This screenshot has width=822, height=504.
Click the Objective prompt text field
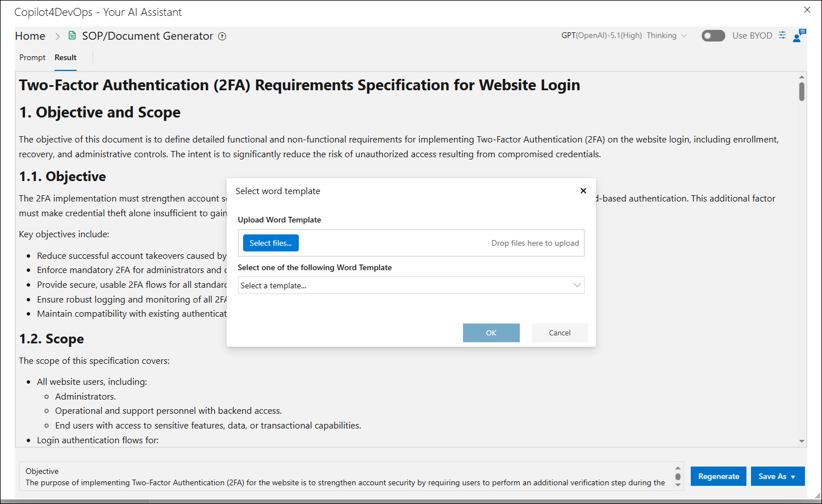tap(347, 477)
